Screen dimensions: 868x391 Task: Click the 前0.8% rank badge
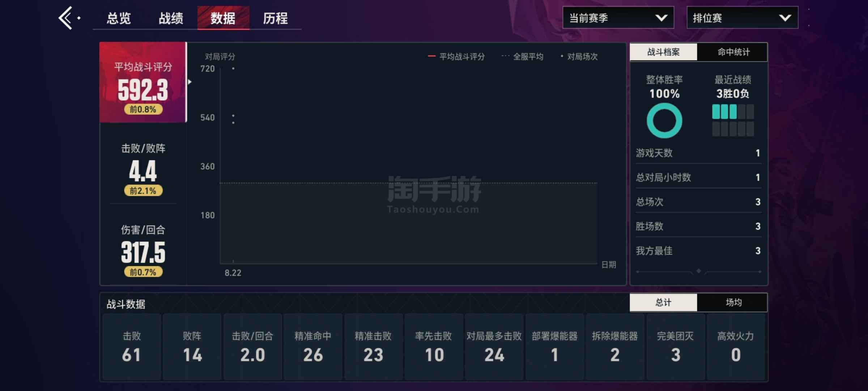(143, 109)
